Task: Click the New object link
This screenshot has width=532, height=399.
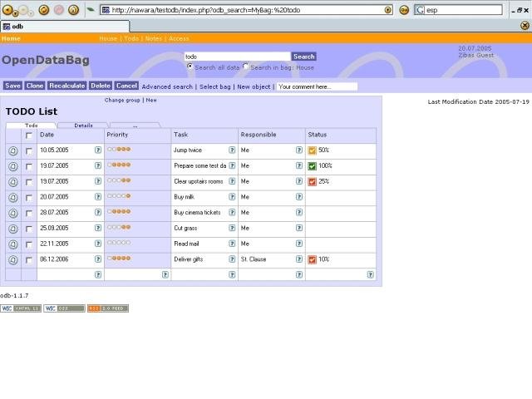Action: pos(254,86)
